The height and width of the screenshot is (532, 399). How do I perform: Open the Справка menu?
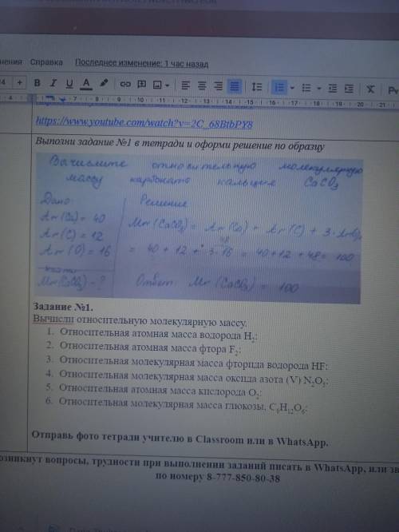tap(46, 62)
